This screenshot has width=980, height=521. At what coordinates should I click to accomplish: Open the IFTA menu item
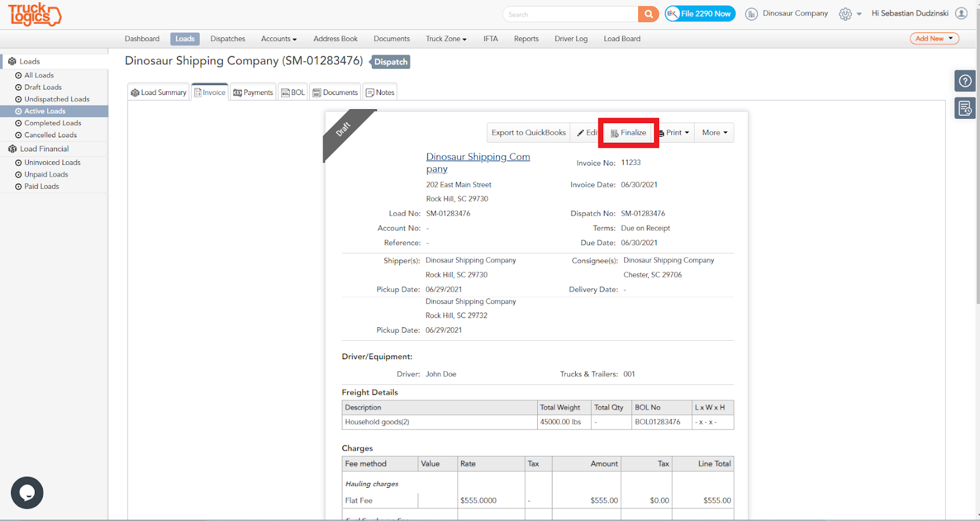[491, 39]
